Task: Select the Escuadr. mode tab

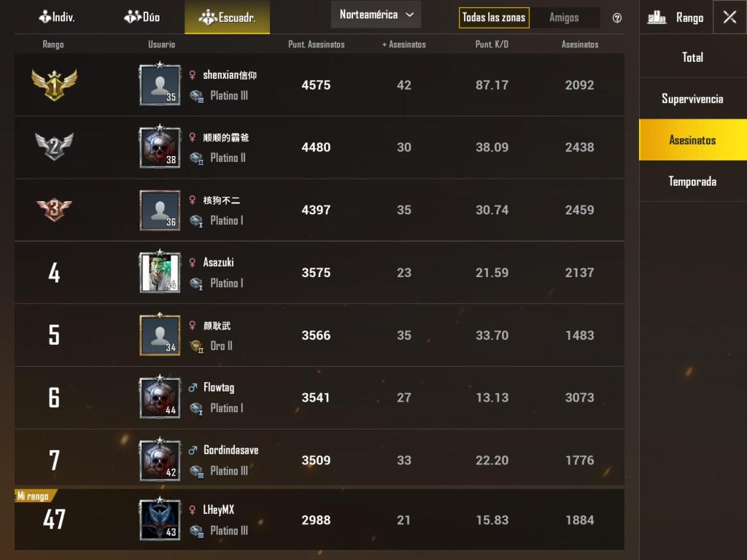Action: coord(228,17)
